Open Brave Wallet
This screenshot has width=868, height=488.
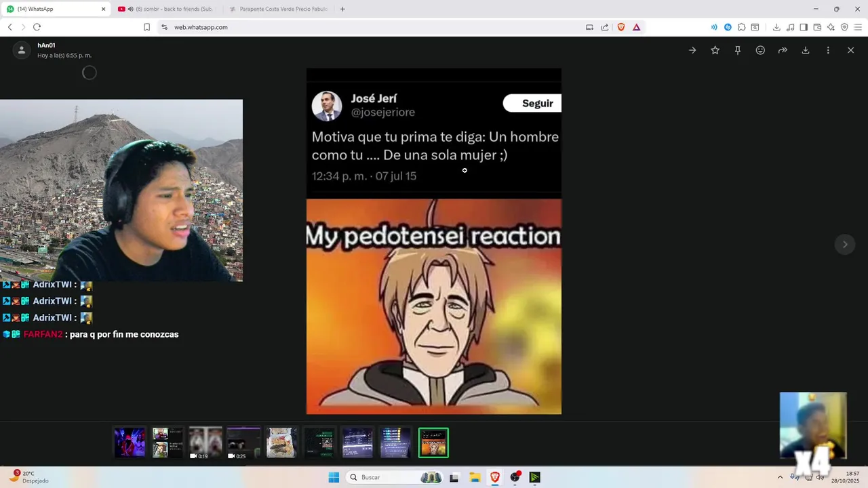pyautogui.click(x=817, y=27)
